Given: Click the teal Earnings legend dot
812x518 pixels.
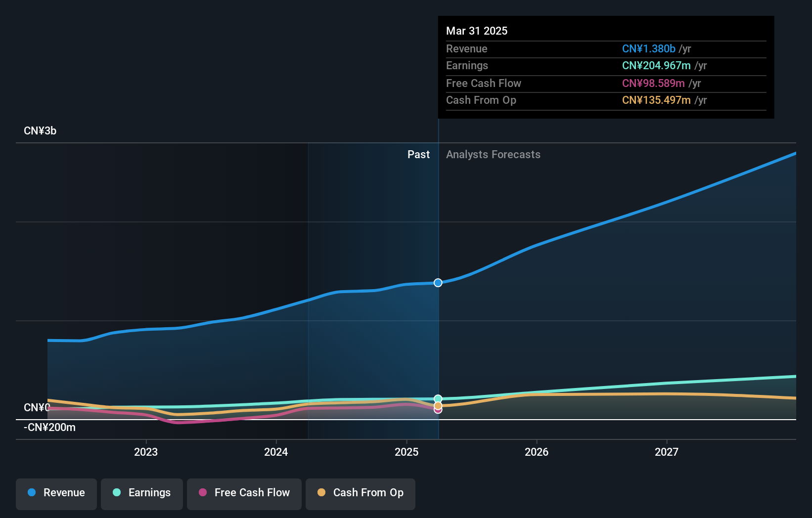Looking at the screenshot, I should point(117,492).
